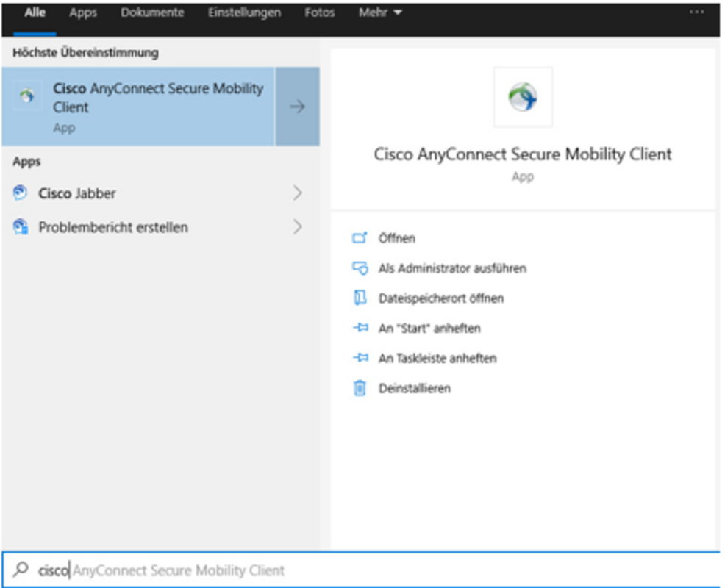
Task: Click the Als Administrator ausführen shield icon
Action: pos(360,268)
